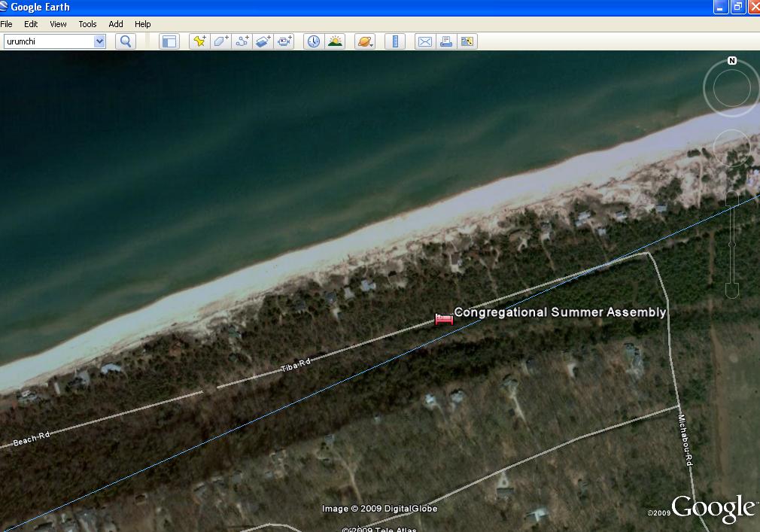Open the Tools menu
The height and width of the screenshot is (532, 760).
(87, 24)
